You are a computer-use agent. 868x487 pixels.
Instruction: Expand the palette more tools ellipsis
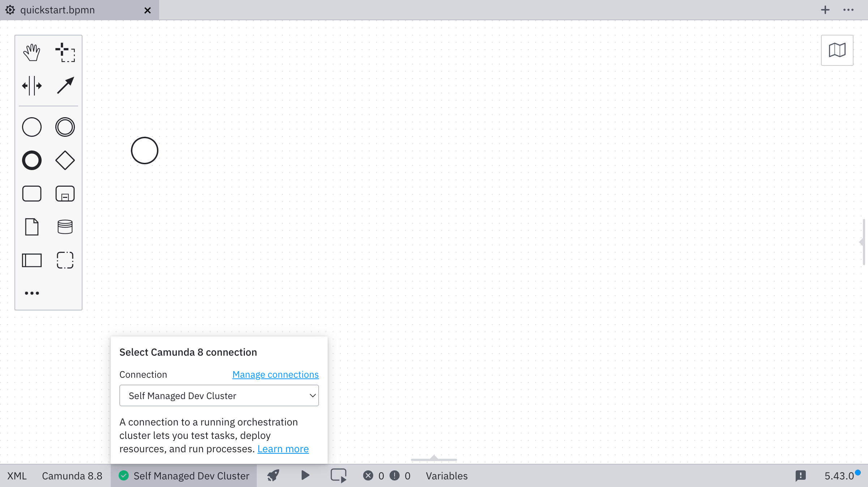(32, 293)
